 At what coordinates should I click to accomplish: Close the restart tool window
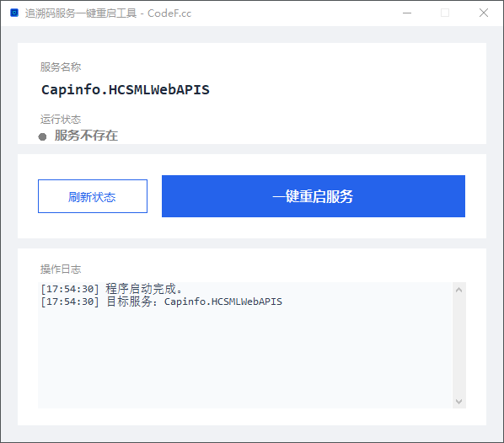(484, 13)
